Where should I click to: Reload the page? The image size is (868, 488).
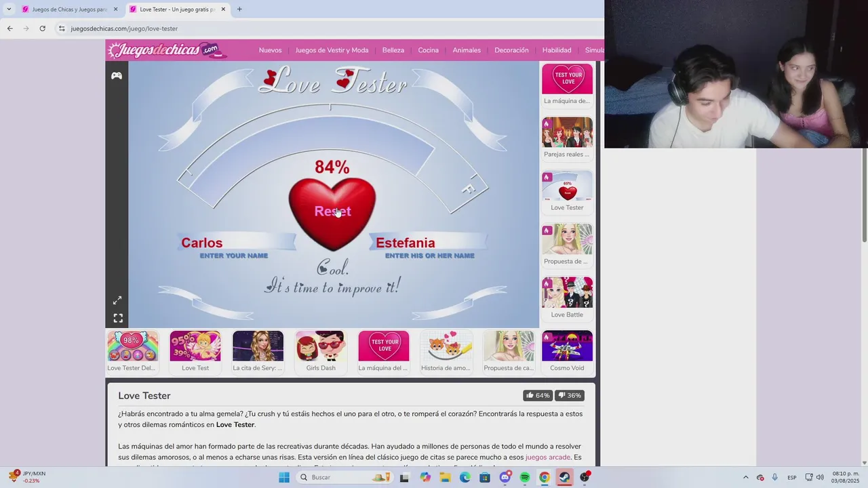tap(42, 28)
